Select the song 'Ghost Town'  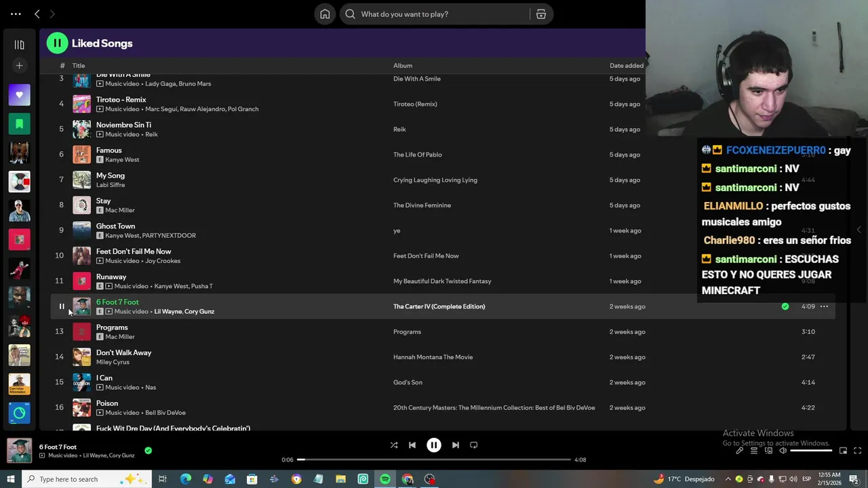115,226
